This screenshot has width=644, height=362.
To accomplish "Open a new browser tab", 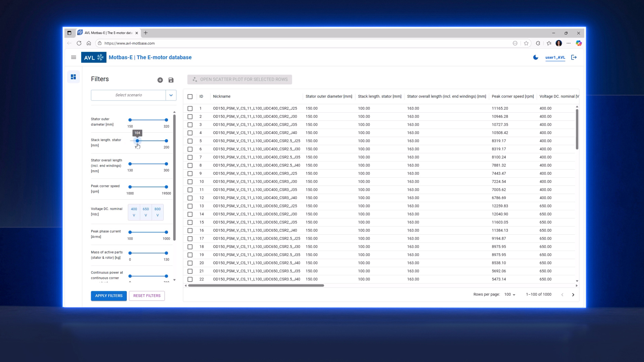I will pos(146,33).
